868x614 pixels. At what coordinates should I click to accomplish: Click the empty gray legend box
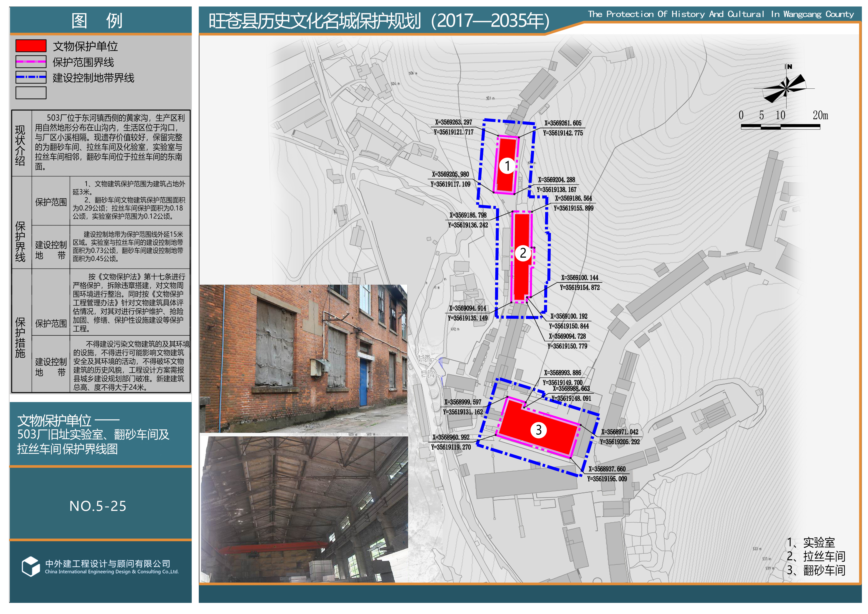[x=31, y=93]
